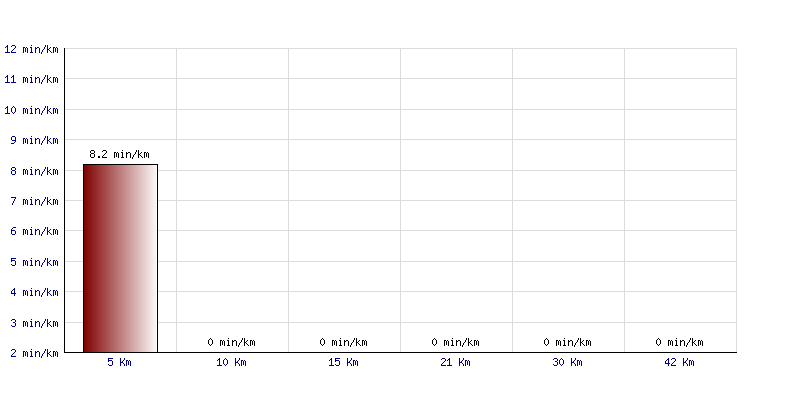Click the 42 Km x-axis label

[679, 362]
